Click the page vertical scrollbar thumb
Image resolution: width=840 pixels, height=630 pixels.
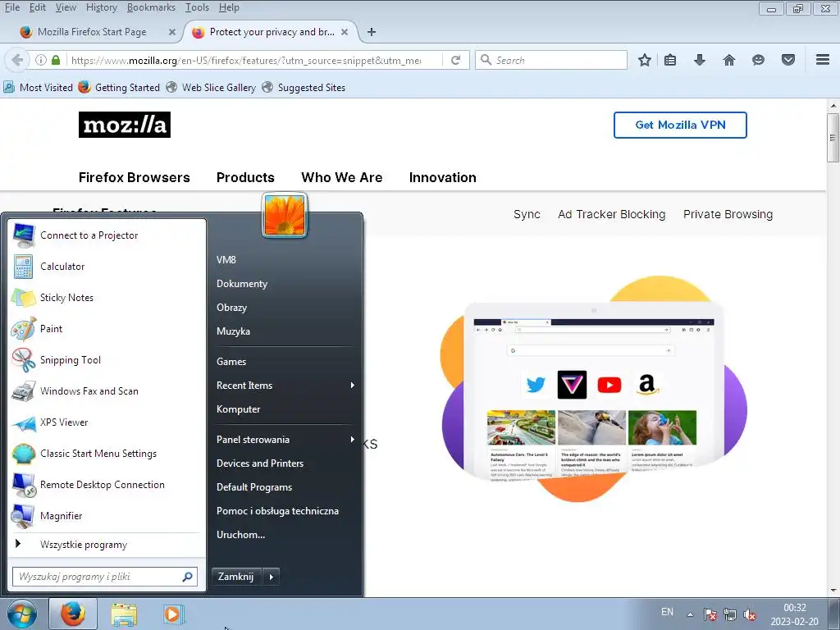833,138
